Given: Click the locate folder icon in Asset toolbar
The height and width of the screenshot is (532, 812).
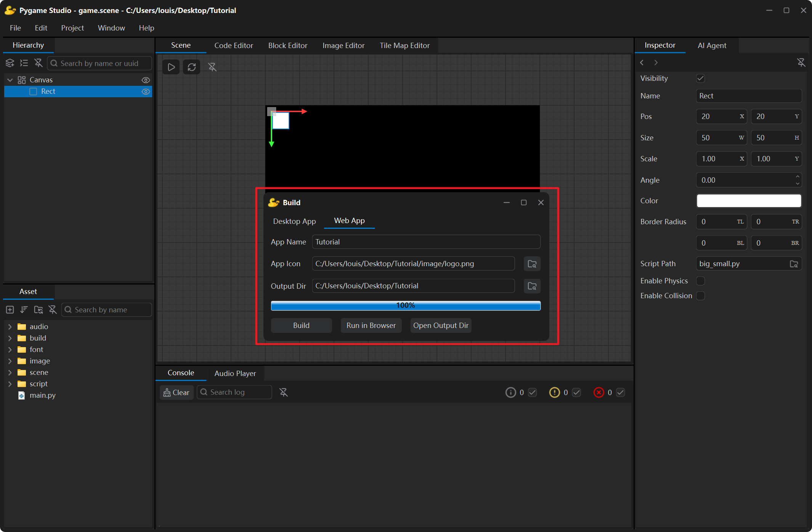Looking at the screenshot, I should pos(39,310).
